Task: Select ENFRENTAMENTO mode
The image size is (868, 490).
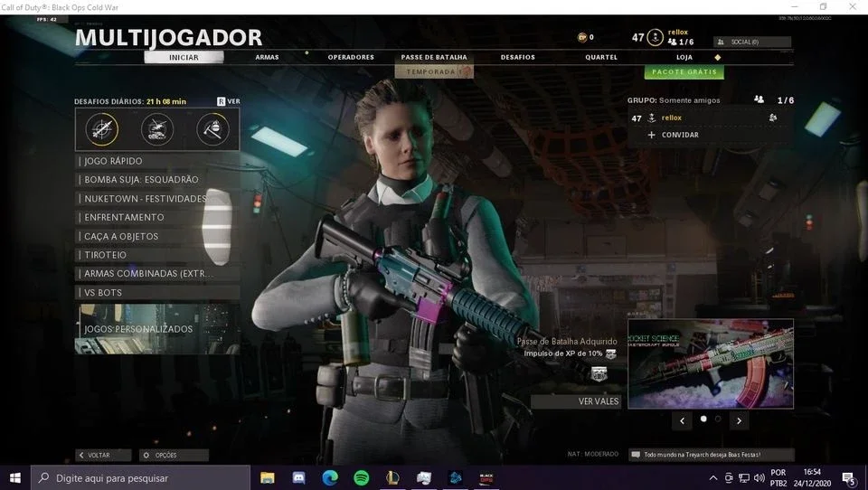Action: [x=157, y=218]
